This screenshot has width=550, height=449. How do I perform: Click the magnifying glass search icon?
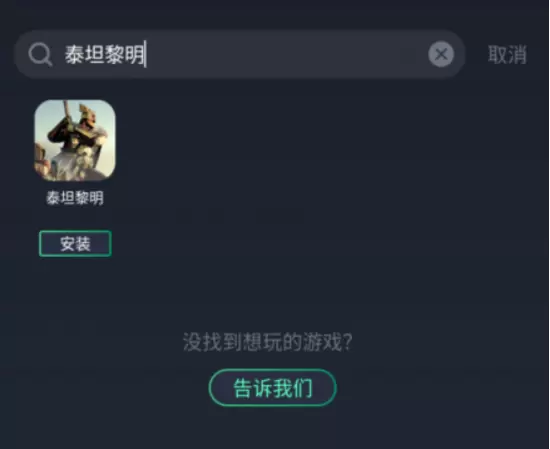click(x=40, y=54)
